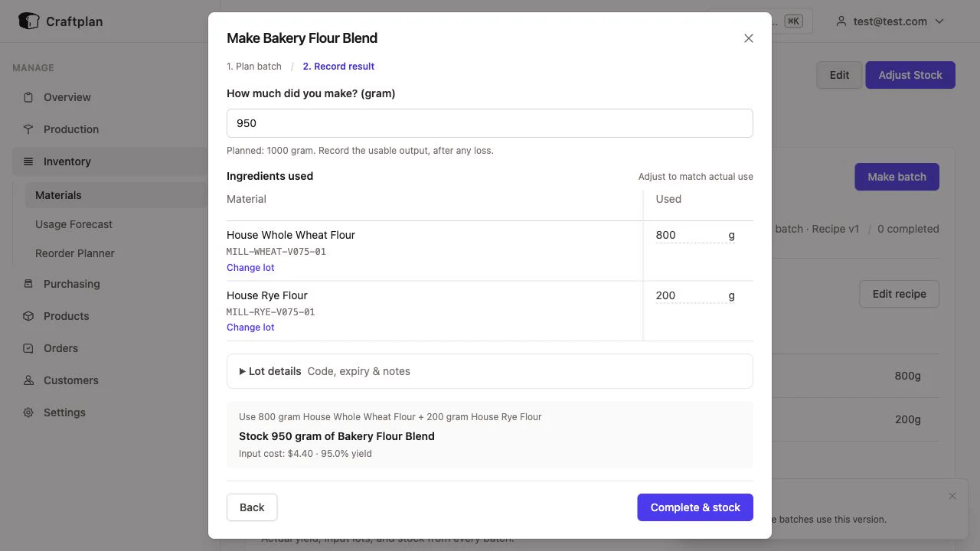Click the Purchasing icon in sidebar
980x551 pixels.
(28, 284)
